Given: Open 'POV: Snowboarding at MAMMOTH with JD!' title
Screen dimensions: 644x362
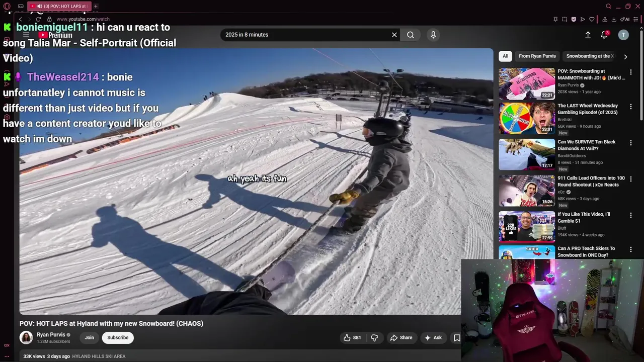Looking at the screenshot, I should 591,74.
